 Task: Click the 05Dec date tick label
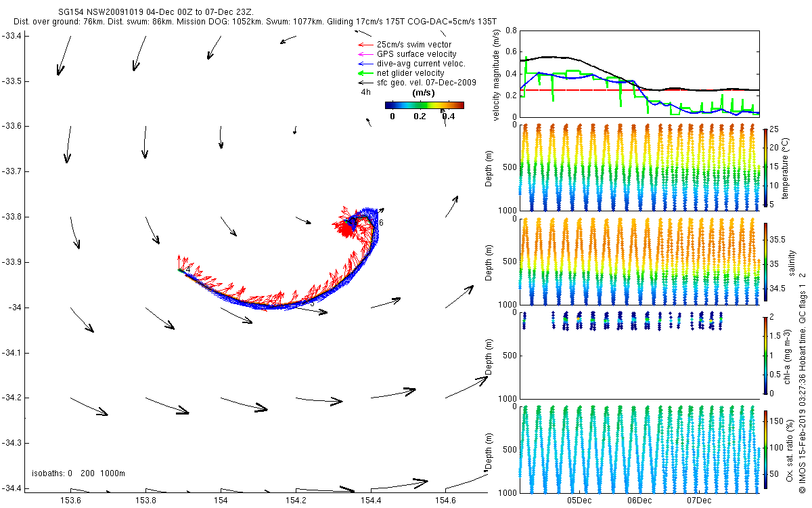(580, 501)
